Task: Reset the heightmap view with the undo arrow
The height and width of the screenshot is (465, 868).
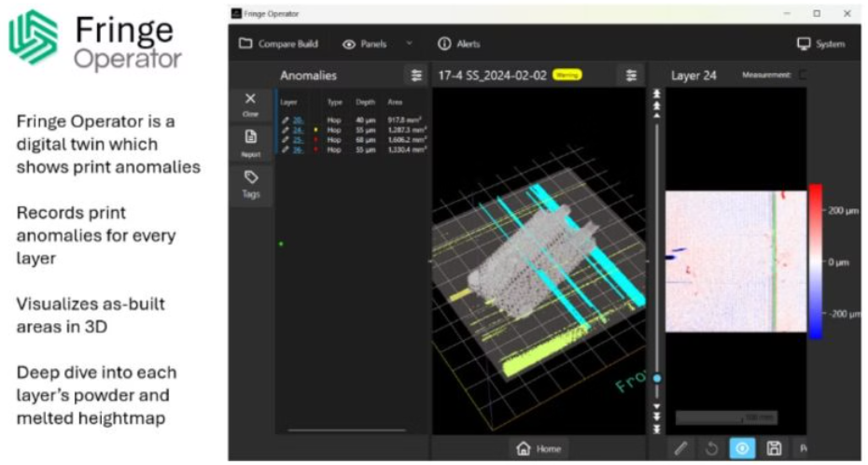Action: tap(711, 448)
